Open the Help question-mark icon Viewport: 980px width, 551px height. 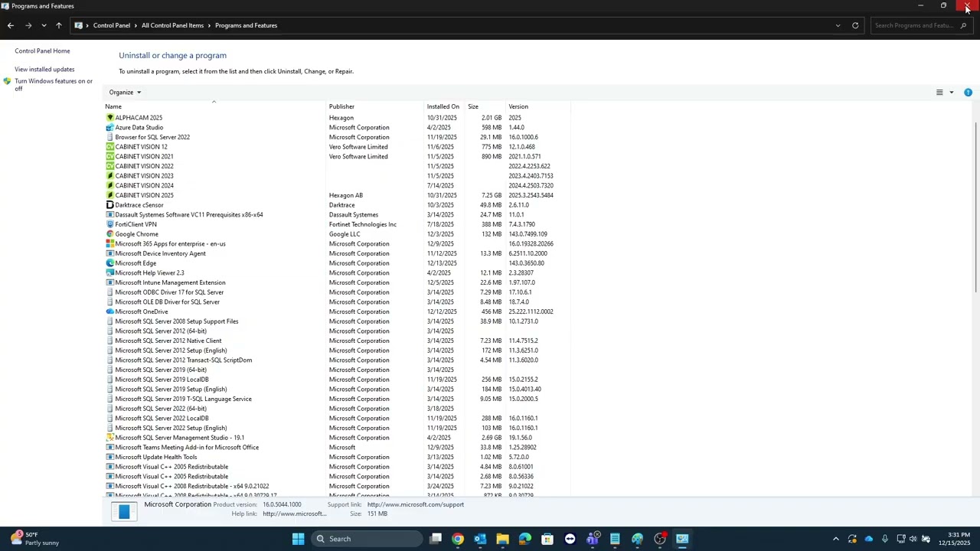pyautogui.click(x=968, y=93)
